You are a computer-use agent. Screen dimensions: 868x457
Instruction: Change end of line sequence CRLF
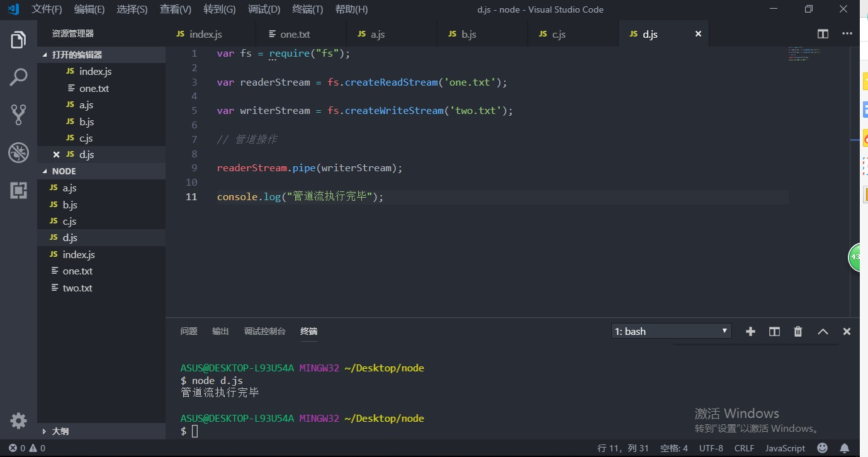point(744,448)
